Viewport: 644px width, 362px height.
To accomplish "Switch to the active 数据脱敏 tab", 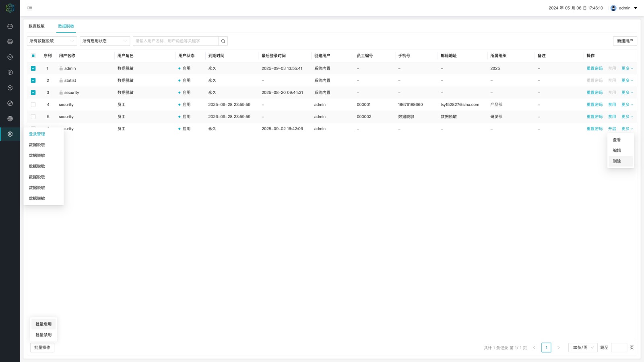I will 66,26.
